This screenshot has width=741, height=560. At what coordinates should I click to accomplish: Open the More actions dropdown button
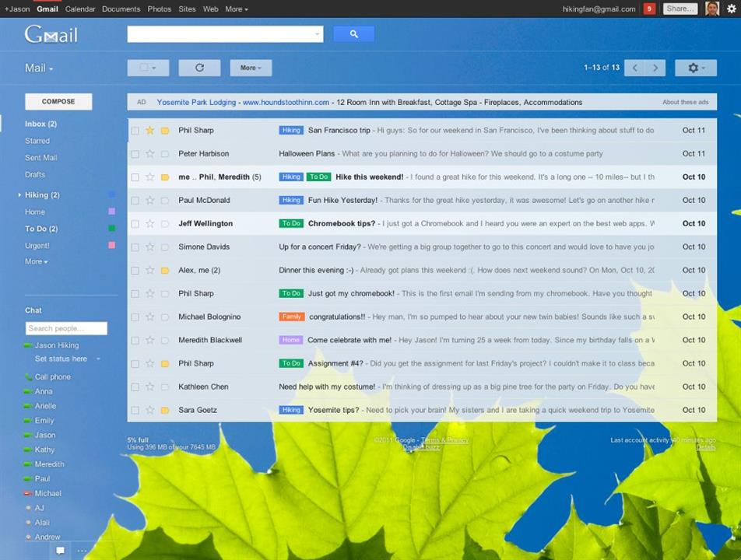(x=251, y=68)
